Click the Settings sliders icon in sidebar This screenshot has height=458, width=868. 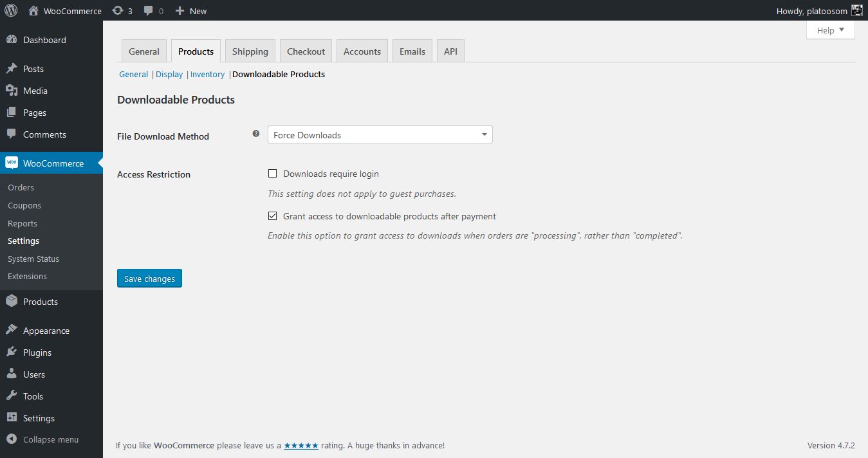12,418
